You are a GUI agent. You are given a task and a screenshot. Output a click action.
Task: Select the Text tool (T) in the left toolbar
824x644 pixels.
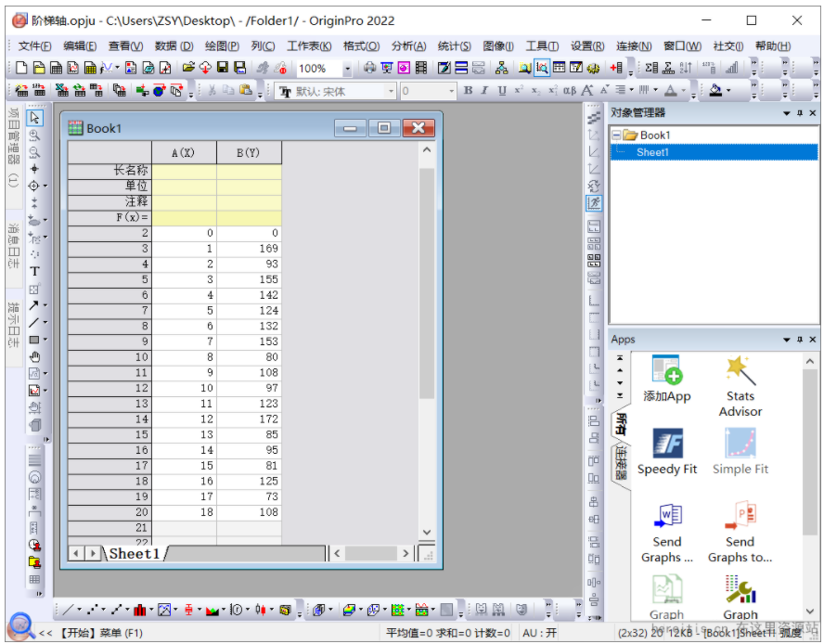[34, 271]
